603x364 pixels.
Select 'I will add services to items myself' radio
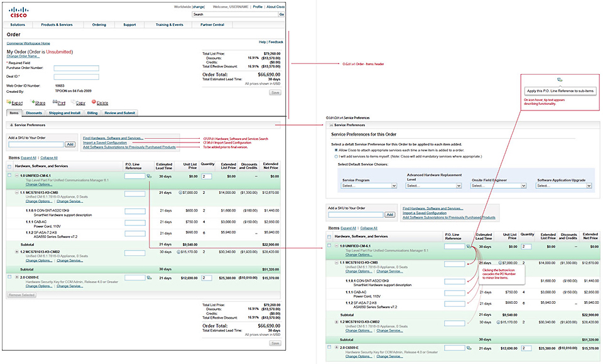(336, 156)
